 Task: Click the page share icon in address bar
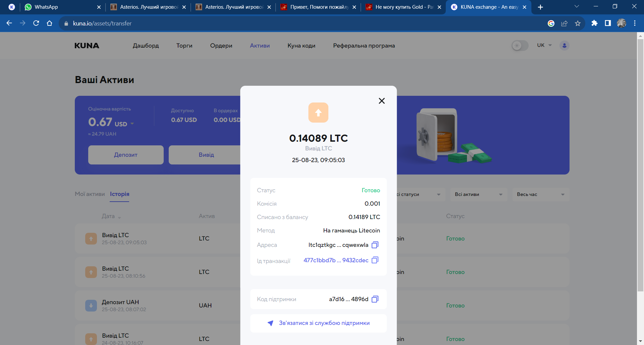(x=564, y=23)
